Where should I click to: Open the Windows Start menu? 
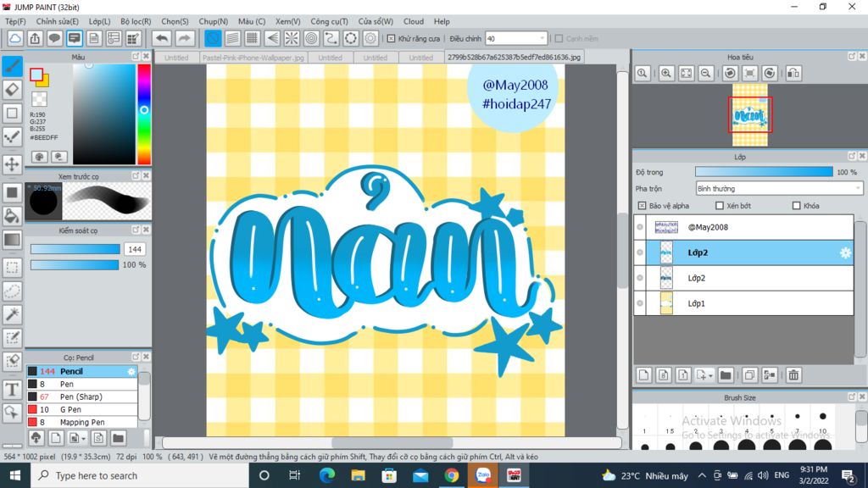15,475
